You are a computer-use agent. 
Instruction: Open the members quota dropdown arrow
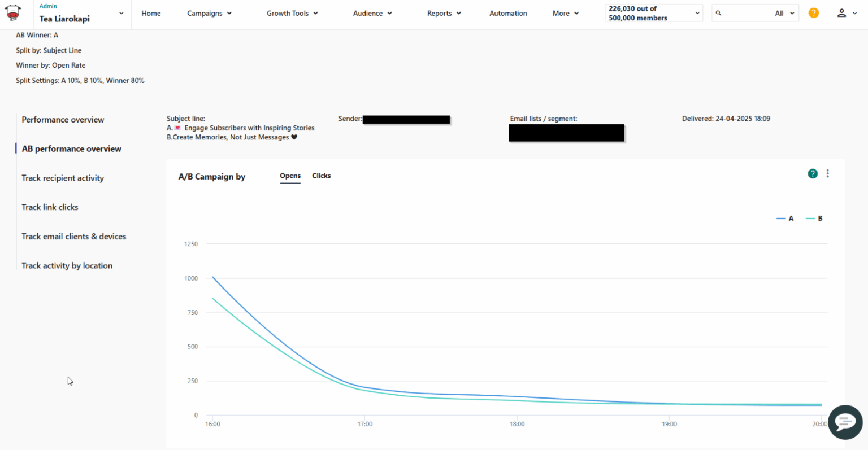(697, 13)
